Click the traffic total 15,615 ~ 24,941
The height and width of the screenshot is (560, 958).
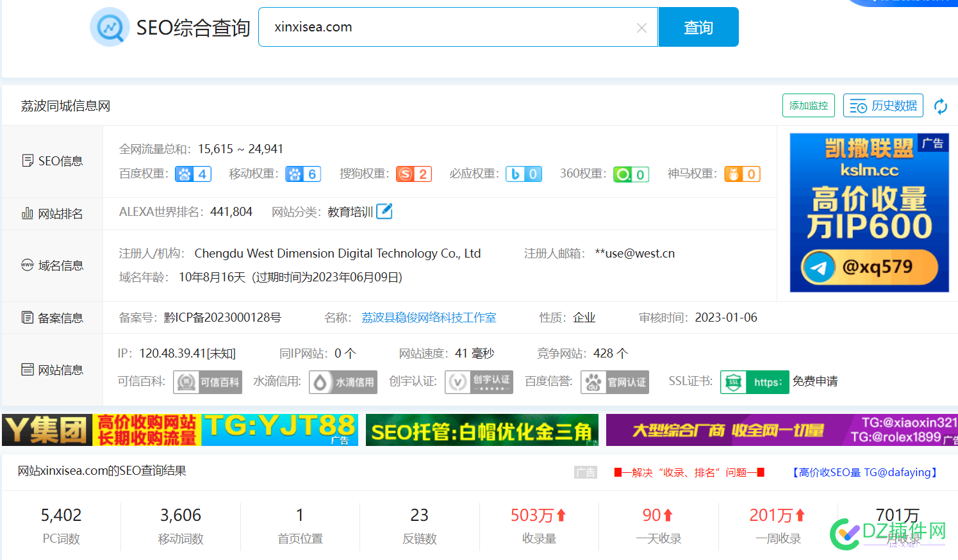point(240,149)
